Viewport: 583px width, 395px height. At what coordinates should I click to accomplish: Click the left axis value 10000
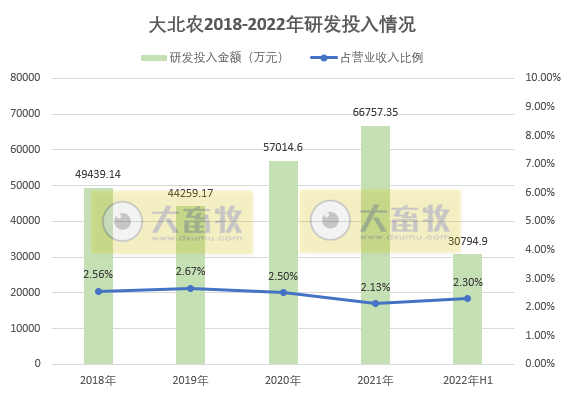pos(25,328)
